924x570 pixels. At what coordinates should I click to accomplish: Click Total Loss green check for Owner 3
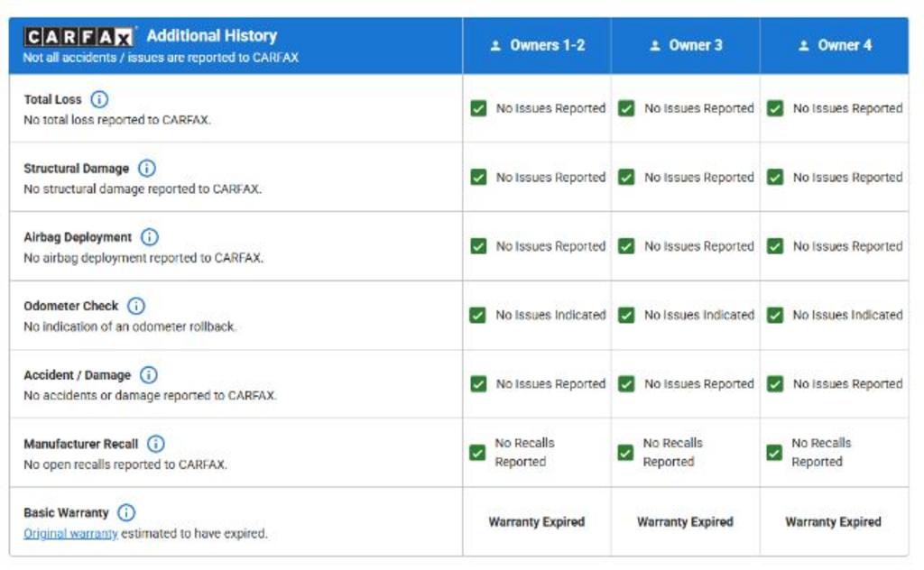coord(626,108)
